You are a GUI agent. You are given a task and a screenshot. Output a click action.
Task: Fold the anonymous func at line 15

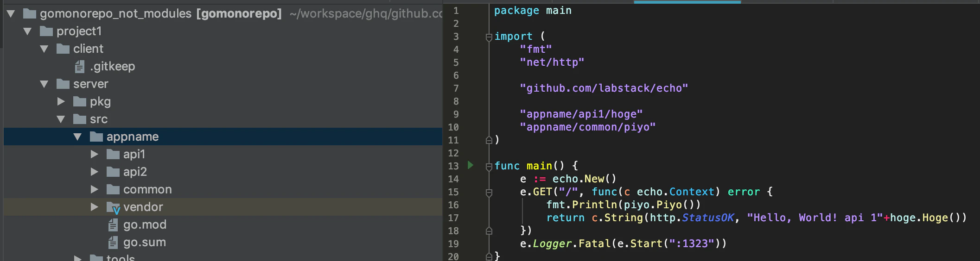[489, 193]
